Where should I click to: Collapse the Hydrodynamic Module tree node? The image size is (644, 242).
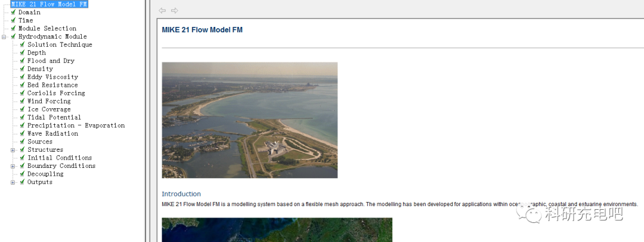point(4,36)
